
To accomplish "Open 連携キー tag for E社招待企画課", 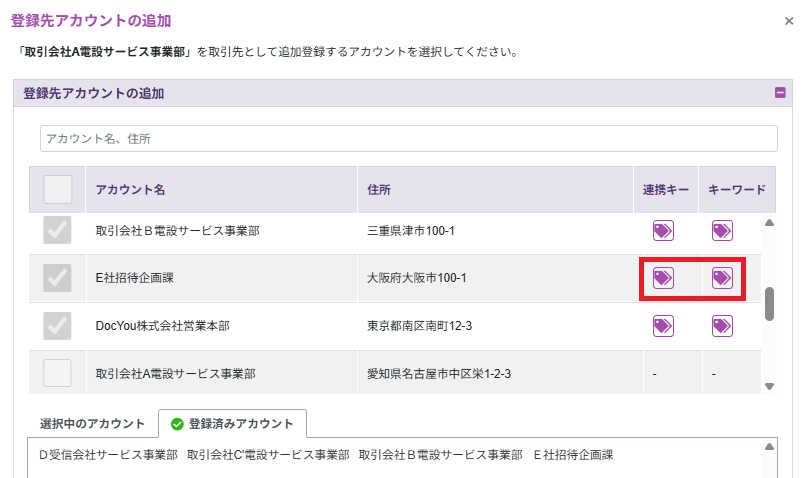I will tap(662, 278).
